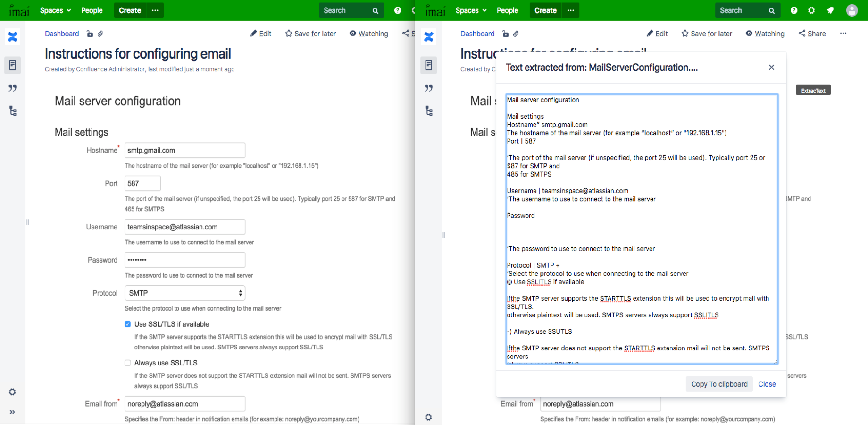Click Edit in right page toolbar
Screen dimensions: 868x425
[x=657, y=34]
